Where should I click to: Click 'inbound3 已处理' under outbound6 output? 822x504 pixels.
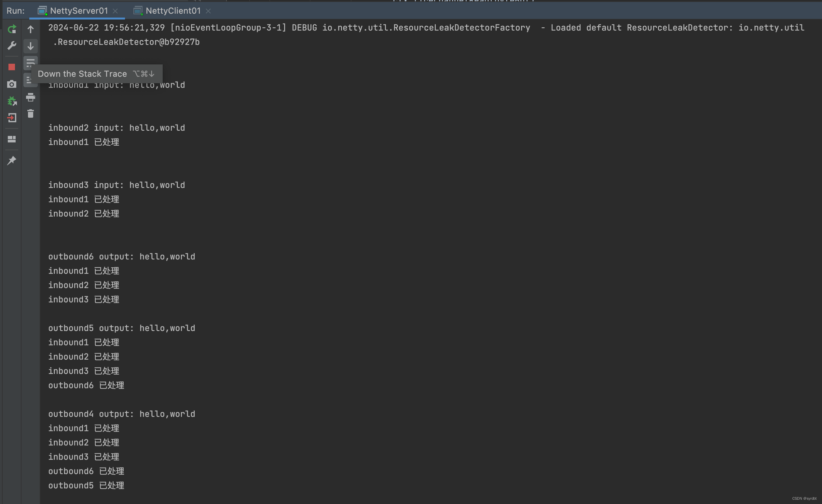(x=84, y=299)
